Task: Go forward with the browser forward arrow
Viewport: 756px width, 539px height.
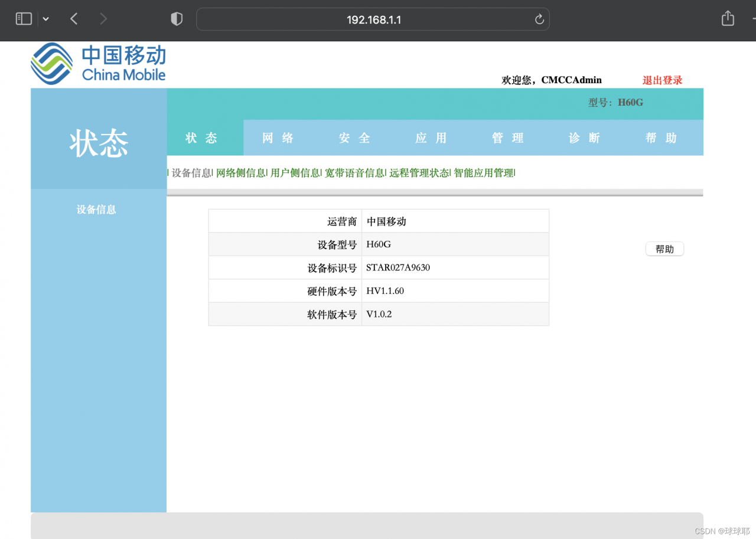Action: coord(104,19)
